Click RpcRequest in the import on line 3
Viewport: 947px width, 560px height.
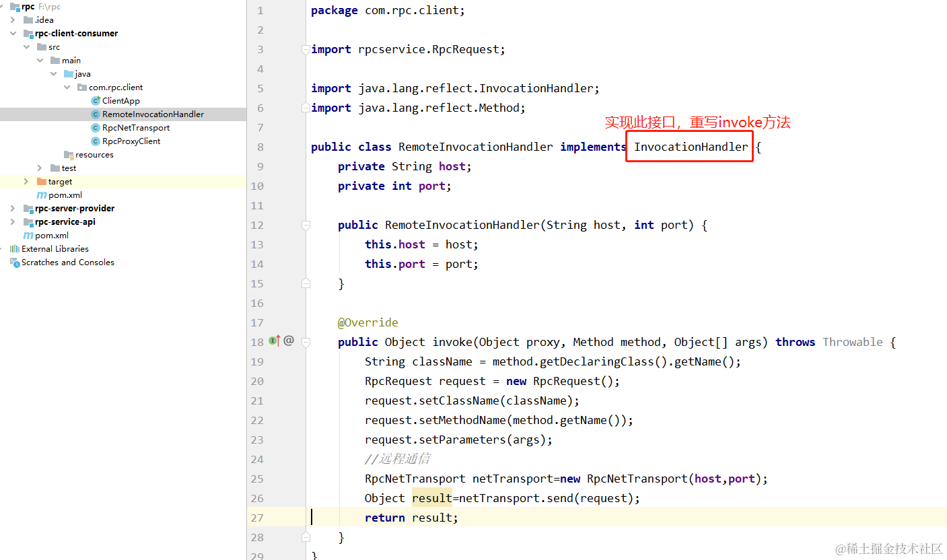coord(465,49)
